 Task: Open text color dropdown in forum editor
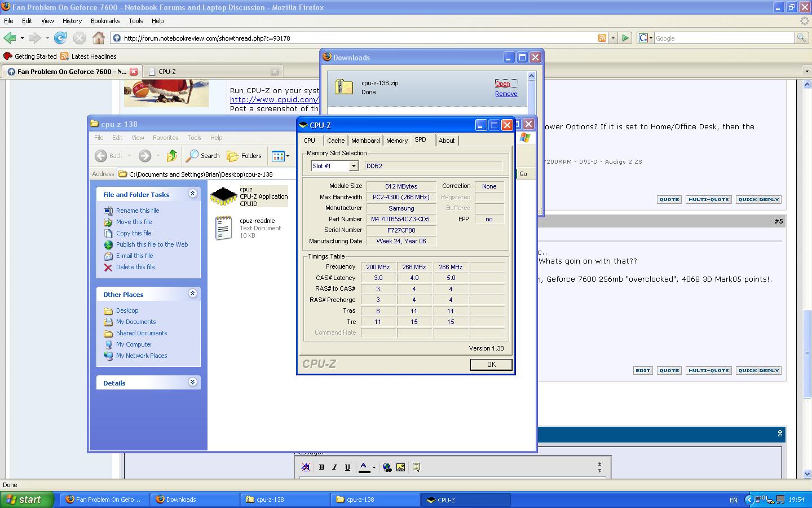click(374, 467)
